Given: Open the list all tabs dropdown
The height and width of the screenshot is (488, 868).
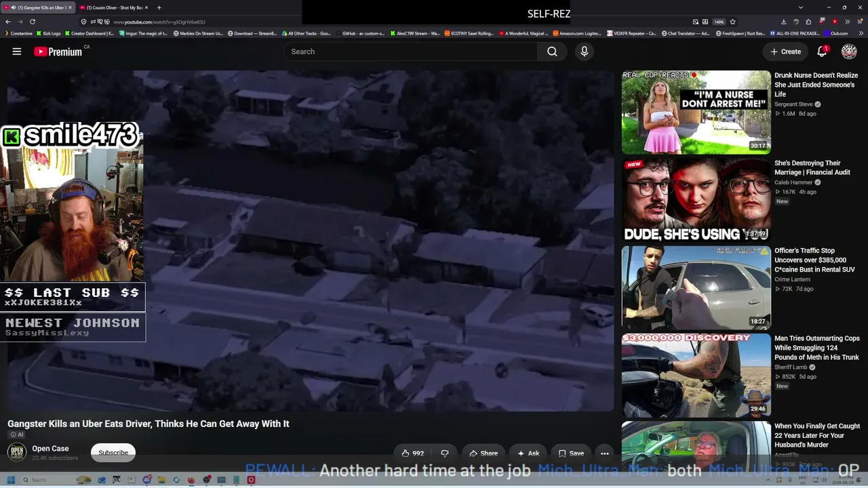Looking at the screenshot, I should pyautogui.click(x=800, y=7).
